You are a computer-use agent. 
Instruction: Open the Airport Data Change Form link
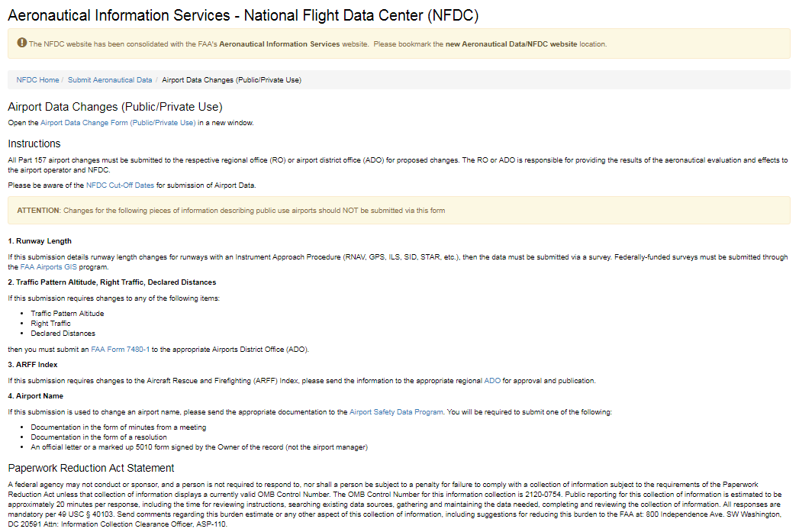118,122
